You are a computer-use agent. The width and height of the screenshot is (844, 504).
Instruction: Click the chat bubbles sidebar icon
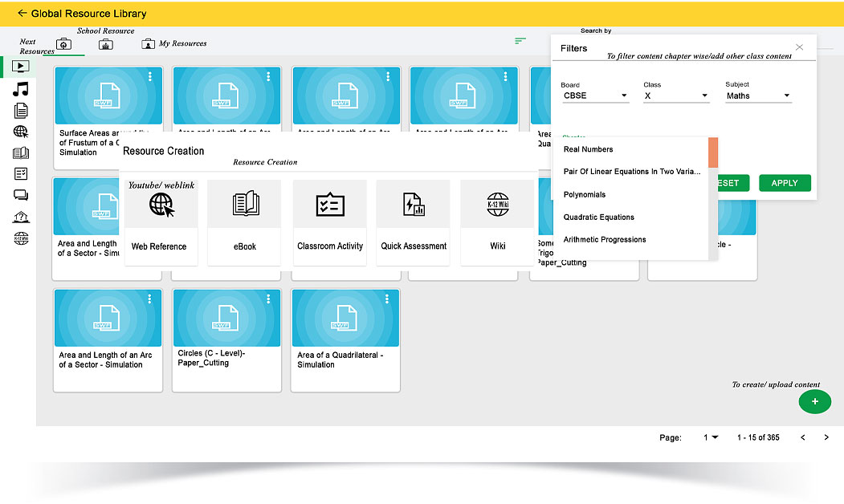[21, 195]
